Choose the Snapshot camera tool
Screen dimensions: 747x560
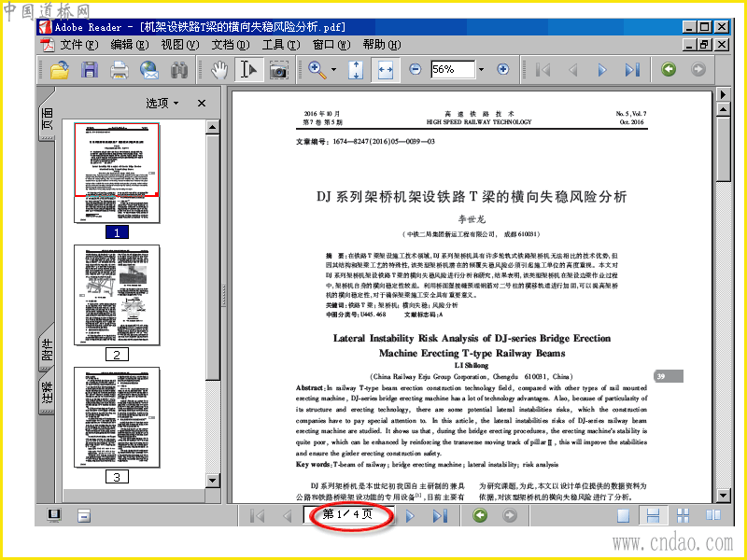click(x=278, y=70)
